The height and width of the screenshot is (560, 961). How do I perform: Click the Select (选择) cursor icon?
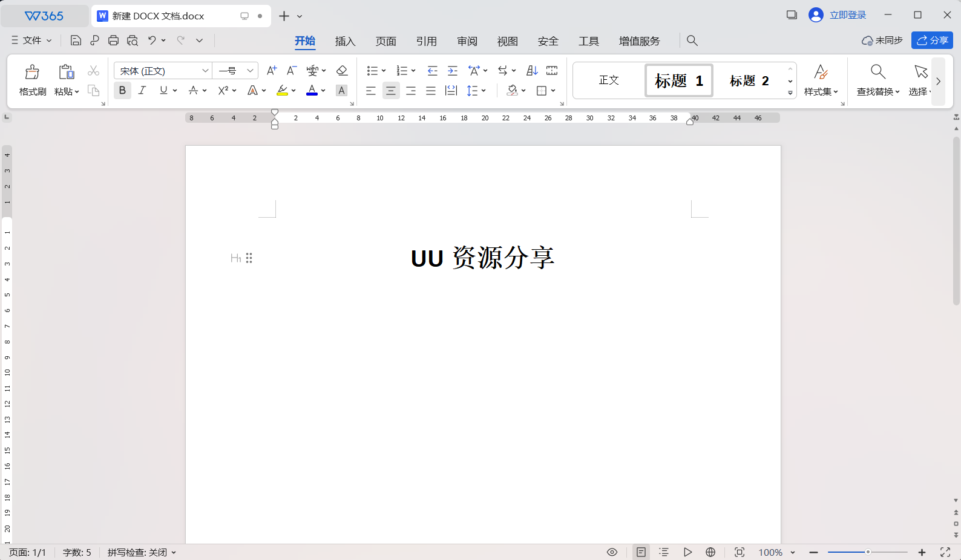921,72
